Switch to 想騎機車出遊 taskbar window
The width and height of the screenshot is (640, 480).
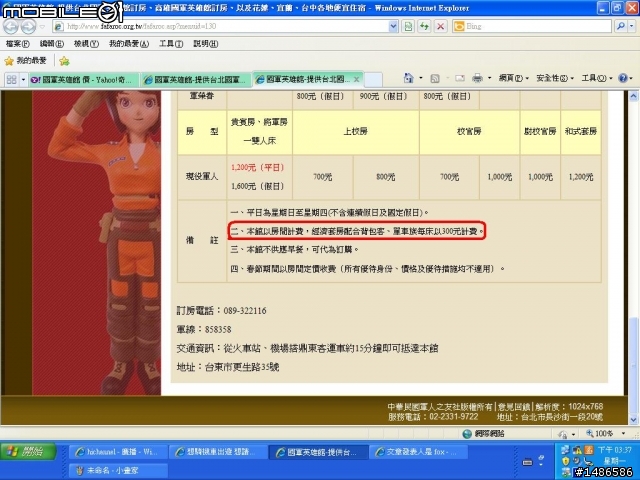[x=216, y=452]
